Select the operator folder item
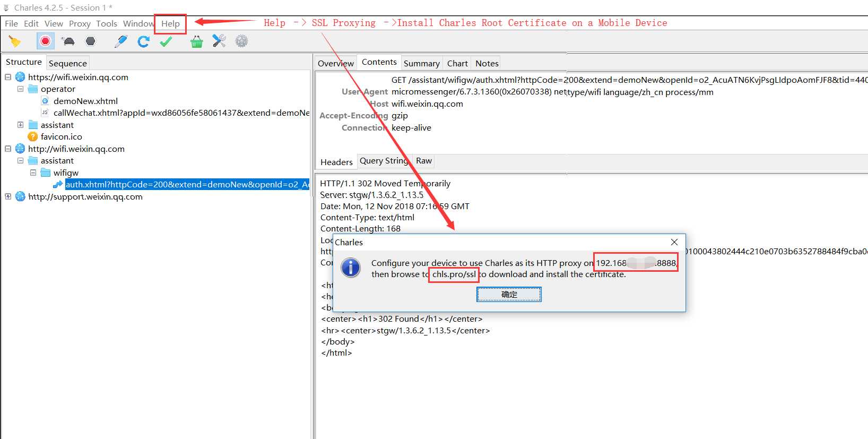This screenshot has width=868, height=439. [x=58, y=89]
